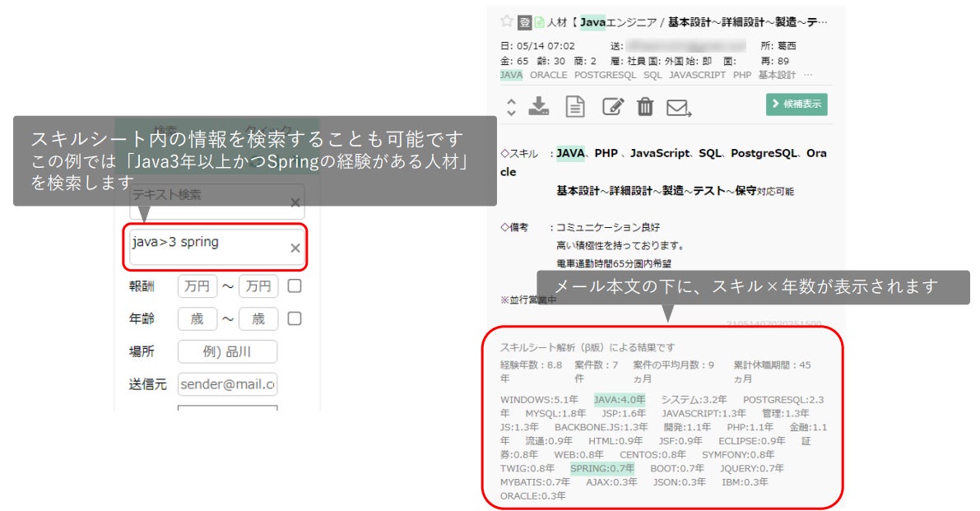980x511 pixels.
Task: Clear the テキスト検索 field
Action: 295,202
